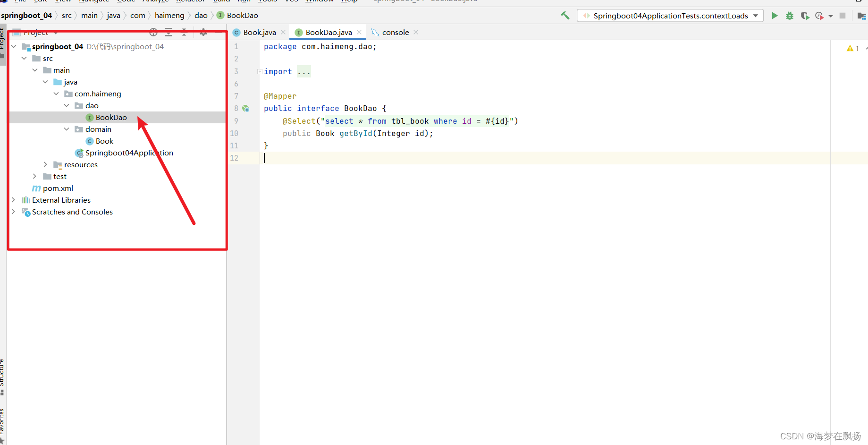Close the BookDao.java tab
The height and width of the screenshot is (445, 868).
(x=359, y=32)
